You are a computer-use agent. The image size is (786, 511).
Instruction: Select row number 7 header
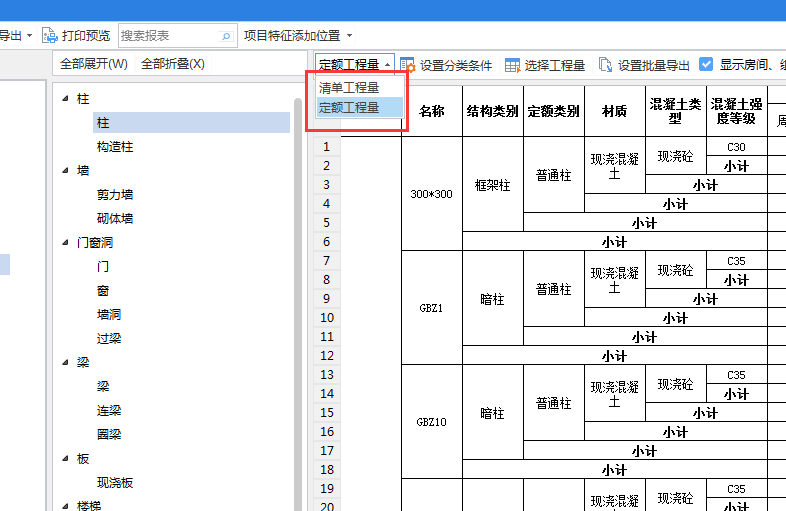[327, 260]
